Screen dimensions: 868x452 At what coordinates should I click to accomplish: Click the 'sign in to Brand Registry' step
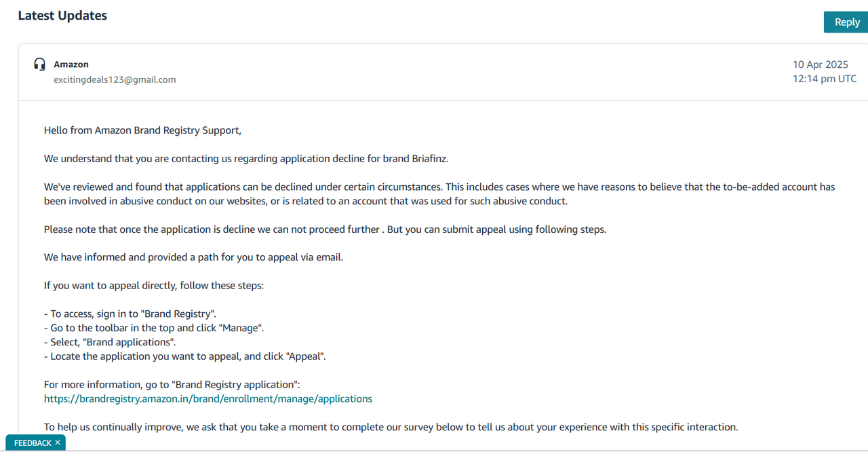pos(130,314)
